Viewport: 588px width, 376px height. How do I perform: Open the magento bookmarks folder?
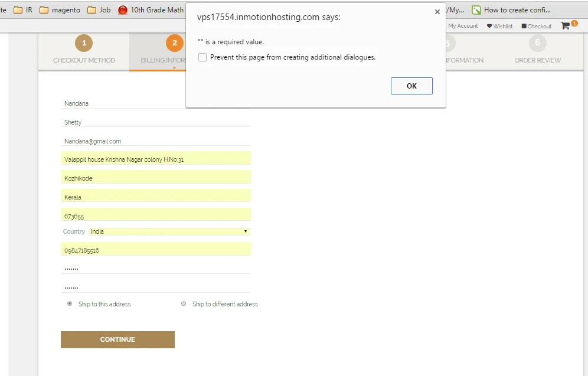(60, 10)
